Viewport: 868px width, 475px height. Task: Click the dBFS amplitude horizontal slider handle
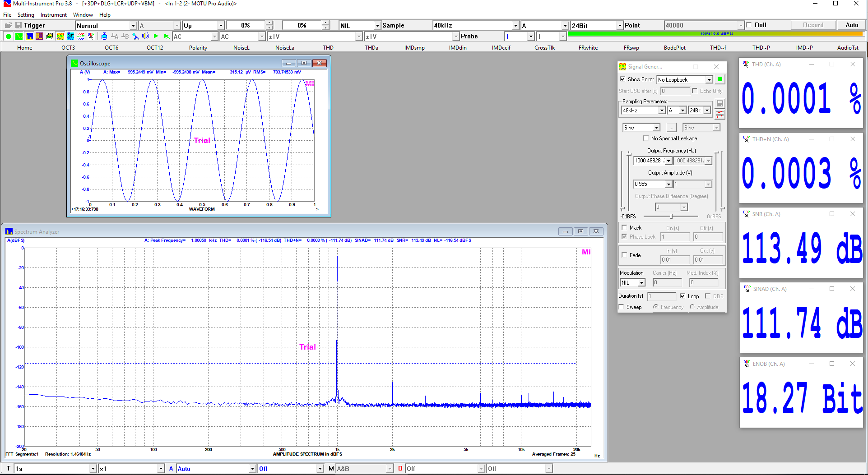click(x=672, y=217)
